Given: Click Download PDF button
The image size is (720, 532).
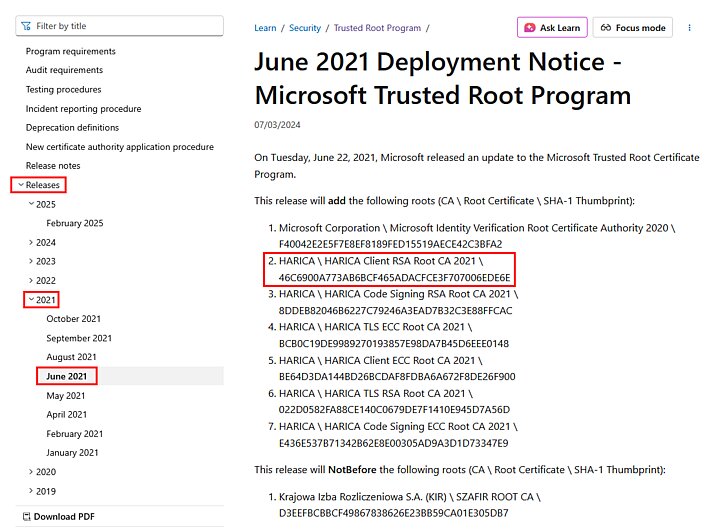Looking at the screenshot, I should tap(59, 516).
